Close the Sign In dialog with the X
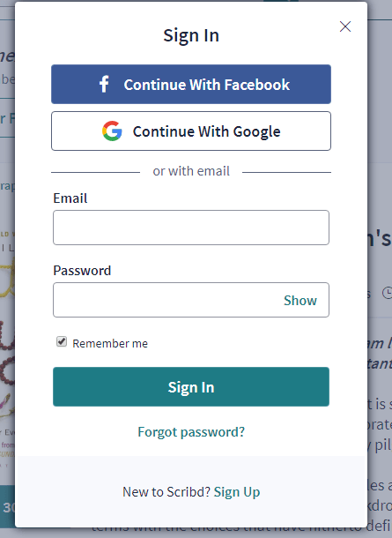Image resolution: width=392 pixels, height=538 pixels. [345, 26]
